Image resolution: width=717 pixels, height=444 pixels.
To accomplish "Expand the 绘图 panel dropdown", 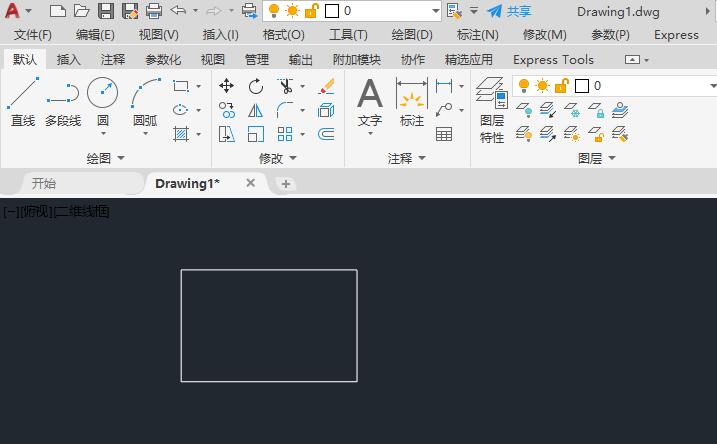I will (121, 158).
